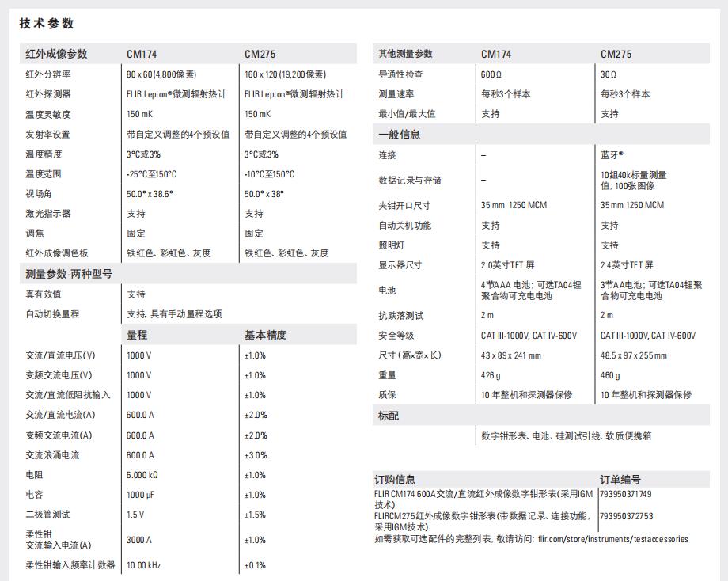The width and height of the screenshot is (728, 581).
Task: Select the 10.00 kHz range value
Action: (x=143, y=565)
